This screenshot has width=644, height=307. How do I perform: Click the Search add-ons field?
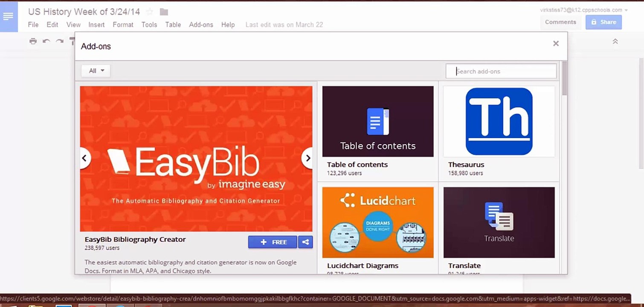pyautogui.click(x=501, y=71)
